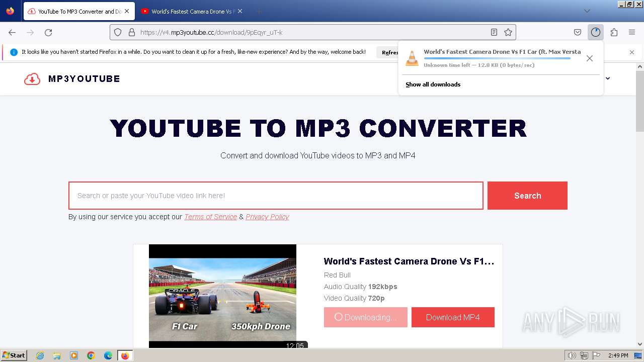
Task: Click the VLC cone file icon in downloads
Action: [412, 58]
